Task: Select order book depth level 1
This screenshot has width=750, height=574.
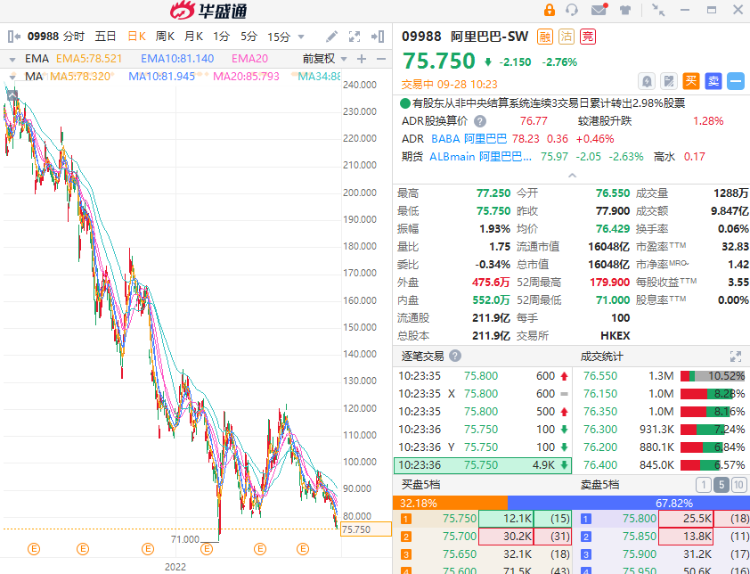Action: [x=703, y=485]
